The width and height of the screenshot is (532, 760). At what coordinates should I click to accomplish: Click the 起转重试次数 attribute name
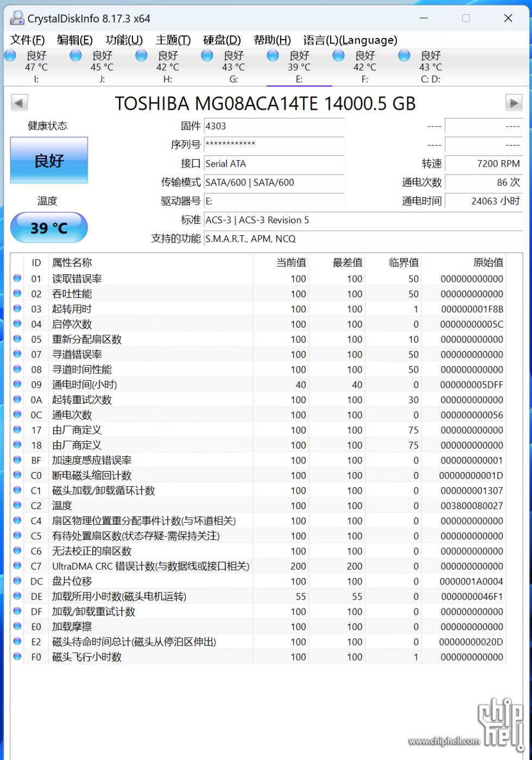[x=81, y=400]
